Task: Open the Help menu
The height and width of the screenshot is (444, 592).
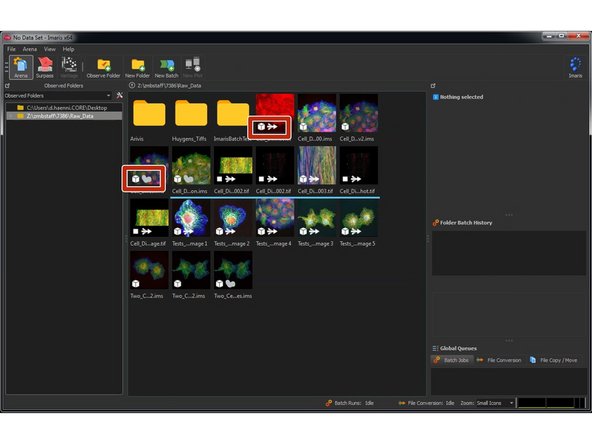Action: click(68, 49)
